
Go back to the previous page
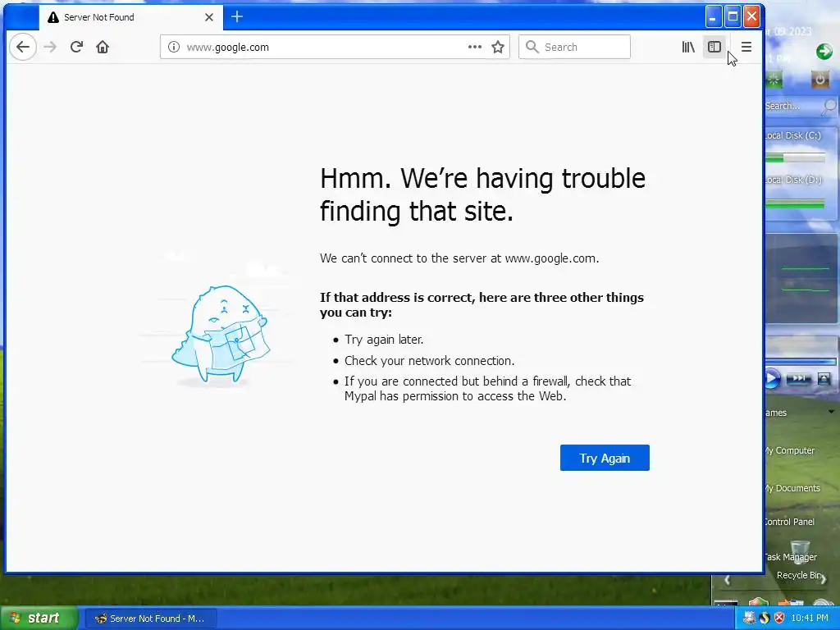click(x=22, y=47)
